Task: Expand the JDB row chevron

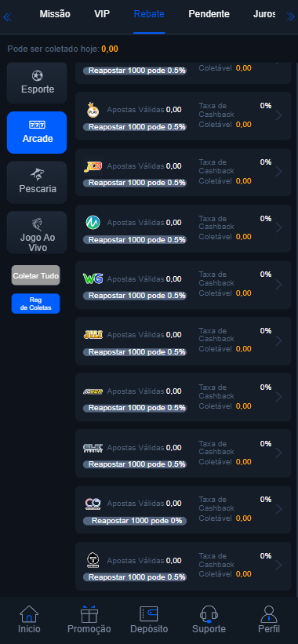Action: click(x=279, y=172)
